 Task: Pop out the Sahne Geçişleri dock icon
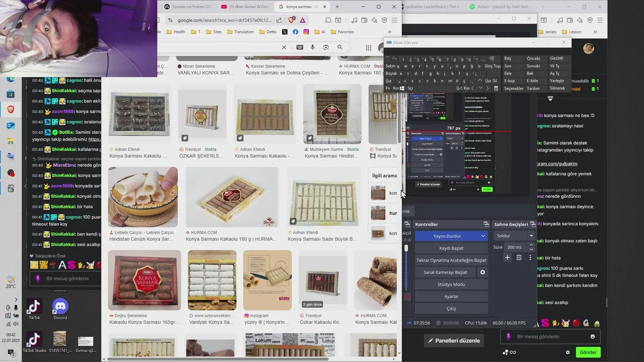tap(532, 224)
